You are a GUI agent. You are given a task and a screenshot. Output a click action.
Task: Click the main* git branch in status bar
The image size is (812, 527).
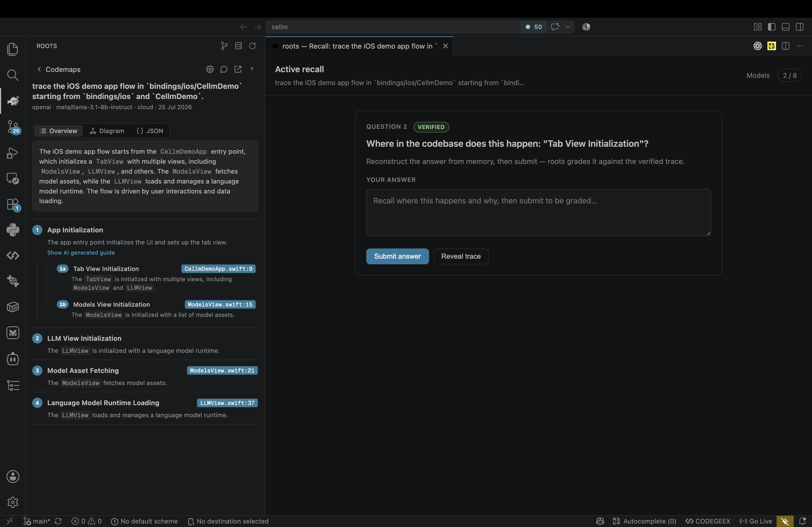point(37,521)
